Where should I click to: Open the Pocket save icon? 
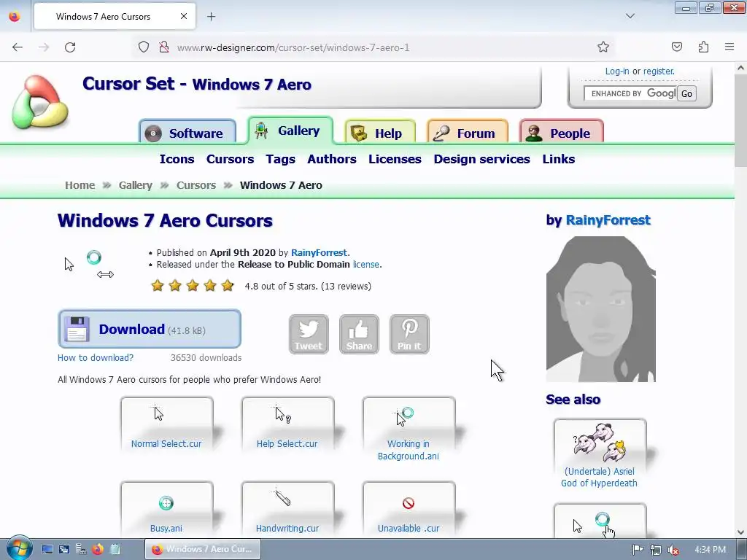(676, 47)
